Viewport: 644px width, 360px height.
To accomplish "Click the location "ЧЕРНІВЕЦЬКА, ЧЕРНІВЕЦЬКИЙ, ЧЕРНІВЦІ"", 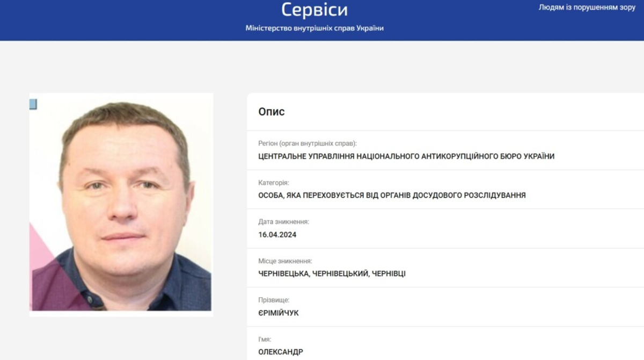I will [x=332, y=274].
